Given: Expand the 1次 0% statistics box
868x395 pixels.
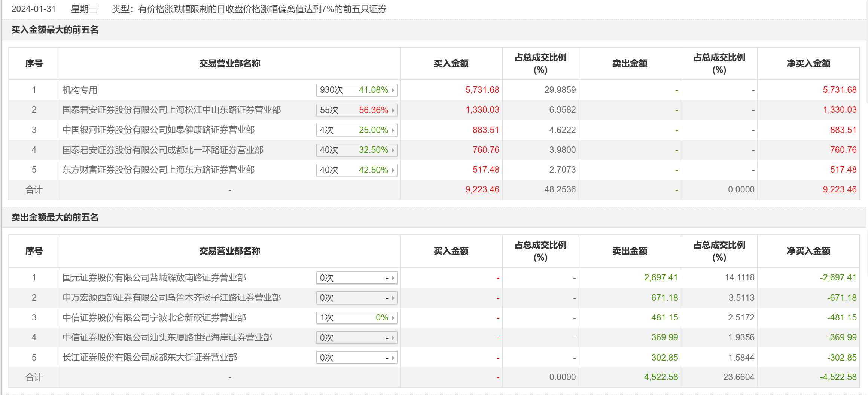Looking at the screenshot, I should [356, 318].
